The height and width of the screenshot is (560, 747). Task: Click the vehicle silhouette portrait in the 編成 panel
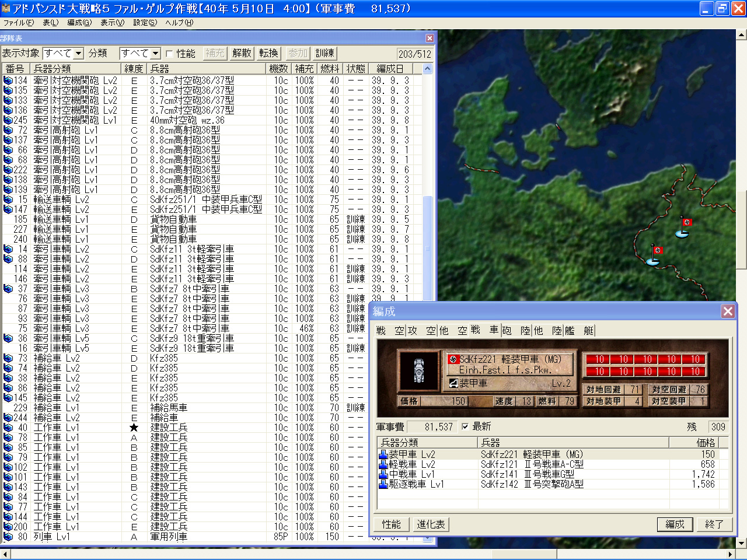(x=418, y=369)
